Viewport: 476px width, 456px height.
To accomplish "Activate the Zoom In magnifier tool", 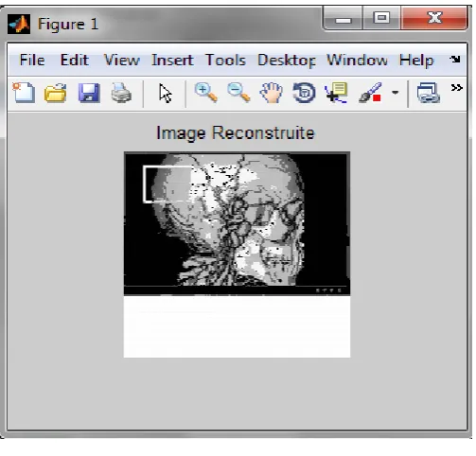I will pos(206,93).
